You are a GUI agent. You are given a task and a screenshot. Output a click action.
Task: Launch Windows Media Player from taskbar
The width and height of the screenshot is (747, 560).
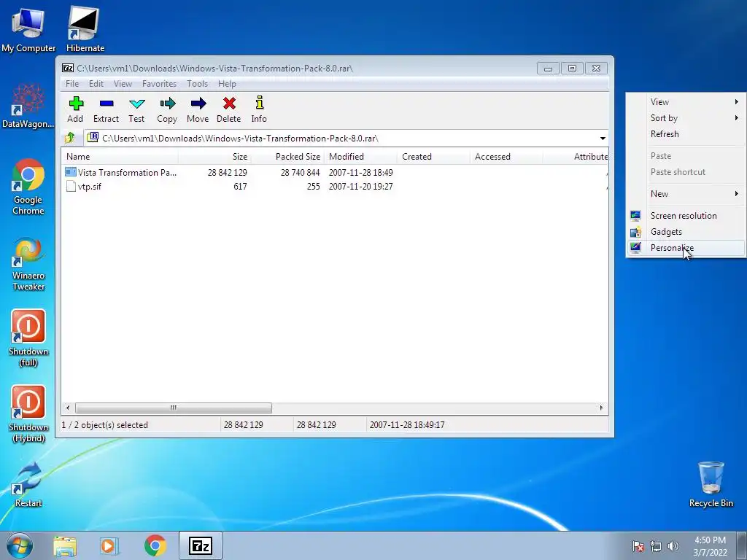(x=109, y=546)
